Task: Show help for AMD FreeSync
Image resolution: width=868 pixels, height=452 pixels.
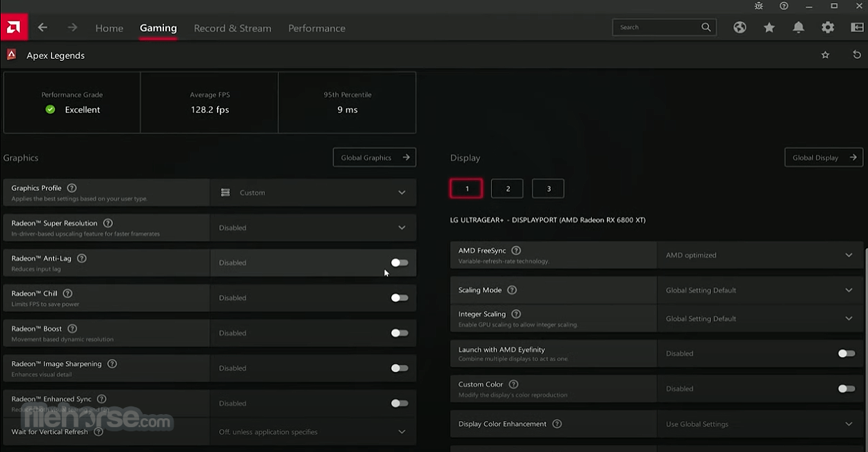Action: [x=516, y=251]
